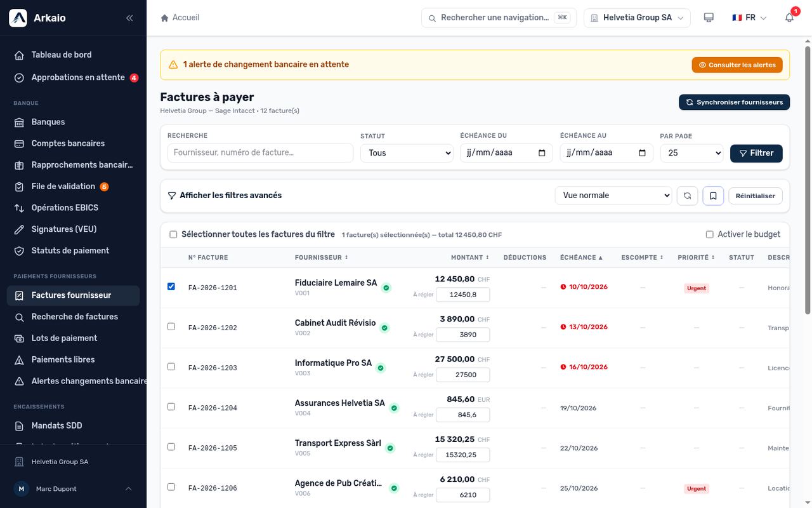Check invoice FA-2026-1202 checkbox
Viewport: 812px width, 508px height.
[x=171, y=326]
